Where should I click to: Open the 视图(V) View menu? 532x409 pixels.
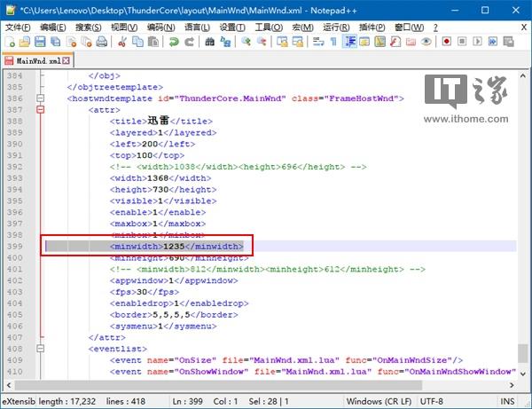tap(124, 28)
